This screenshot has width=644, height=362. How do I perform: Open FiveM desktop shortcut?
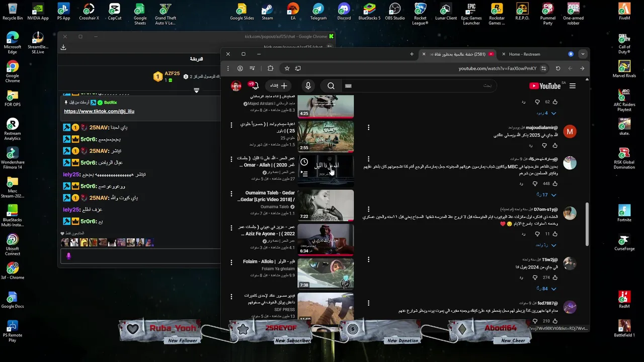click(624, 12)
